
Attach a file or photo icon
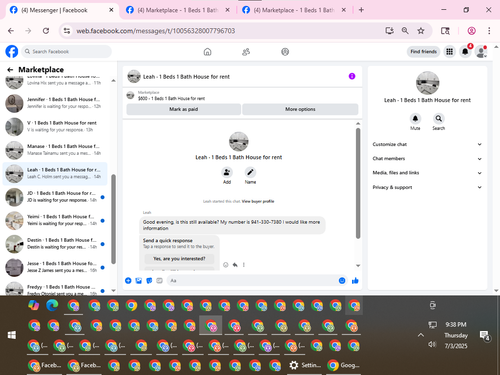click(139, 281)
